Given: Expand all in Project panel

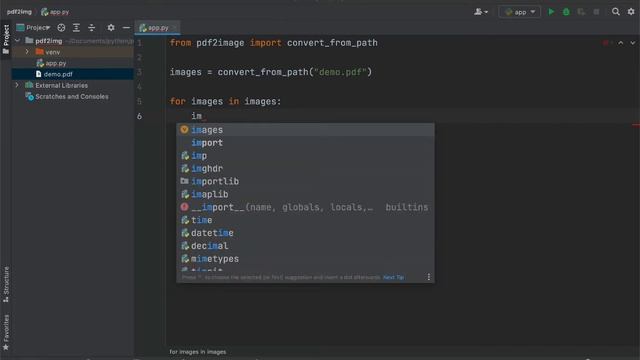Looking at the screenshot, I should 76,27.
